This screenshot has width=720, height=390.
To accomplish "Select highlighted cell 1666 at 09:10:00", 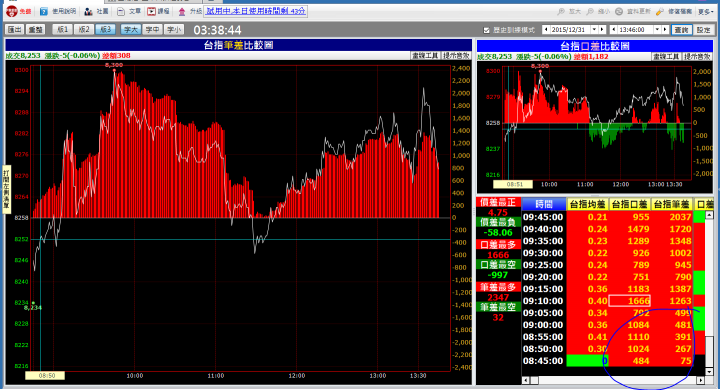I will [630, 301].
